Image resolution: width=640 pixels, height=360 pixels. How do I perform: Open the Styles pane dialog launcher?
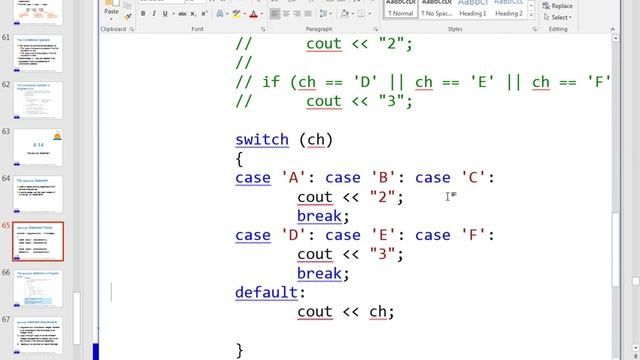click(534, 29)
